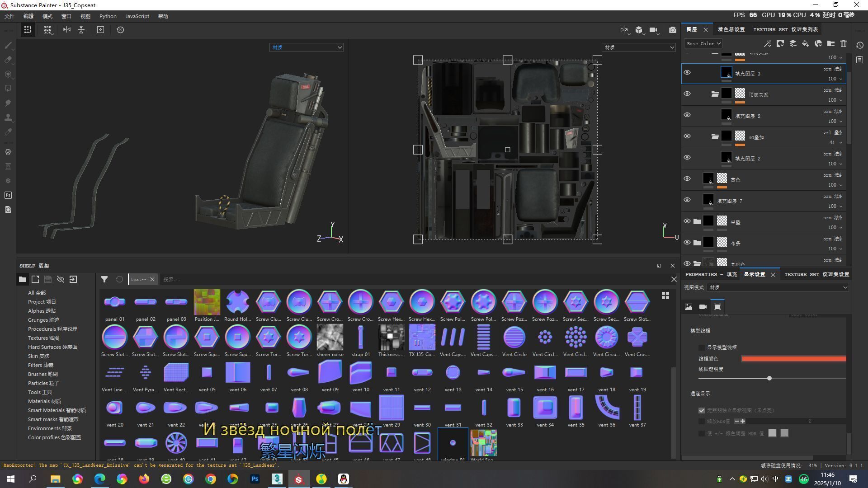Select the Polygon Fill tool
The image size is (868, 488).
[8, 89]
